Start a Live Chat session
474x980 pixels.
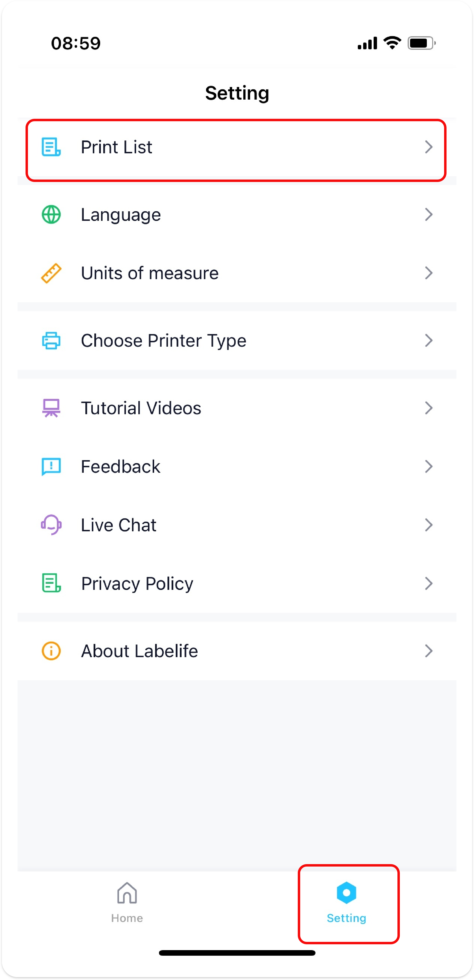[119, 525]
